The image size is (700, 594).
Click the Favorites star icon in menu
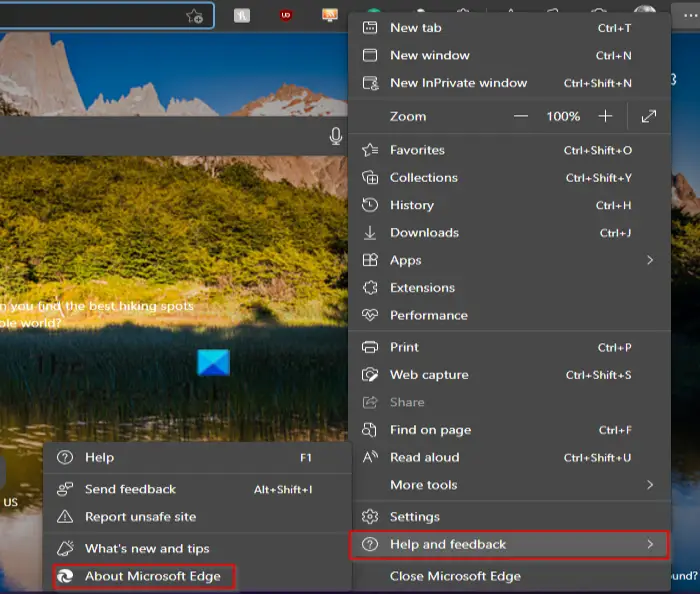click(370, 150)
